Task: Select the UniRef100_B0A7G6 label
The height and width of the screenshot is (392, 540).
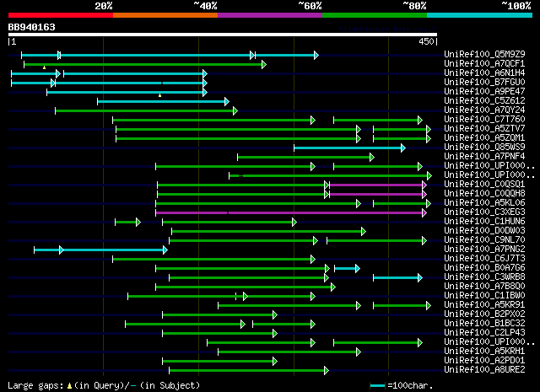Action: (484, 268)
